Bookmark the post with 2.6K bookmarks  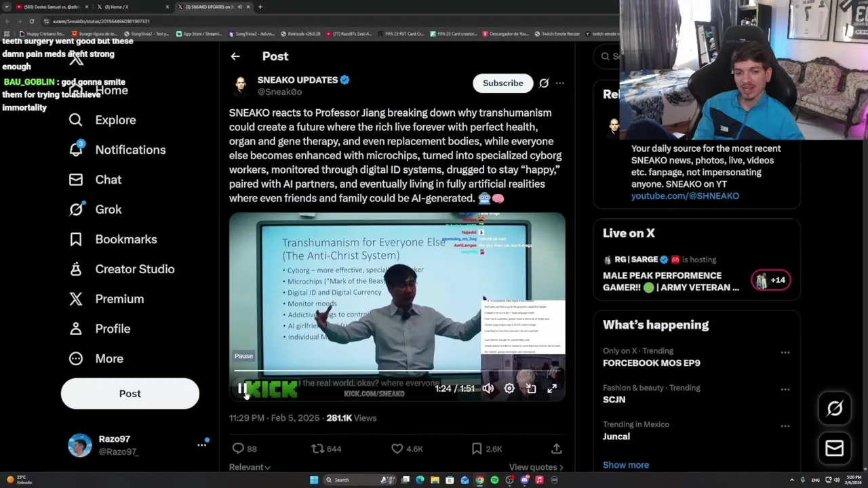(x=477, y=448)
